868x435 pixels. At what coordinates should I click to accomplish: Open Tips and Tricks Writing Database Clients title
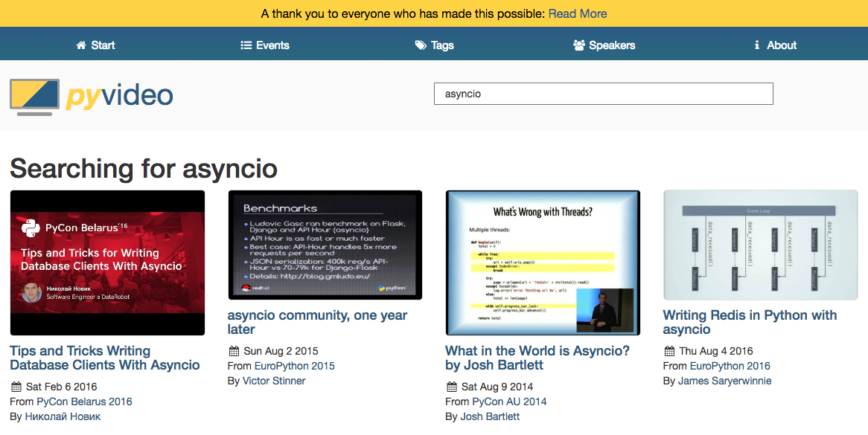pos(105,358)
